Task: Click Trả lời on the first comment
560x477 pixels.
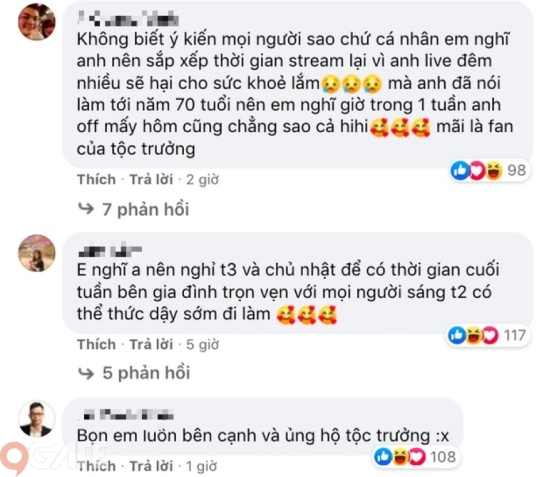Action: (x=151, y=180)
